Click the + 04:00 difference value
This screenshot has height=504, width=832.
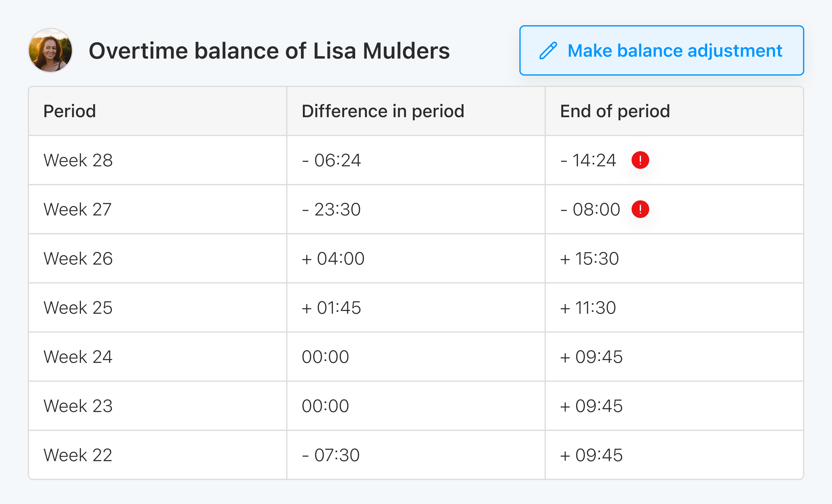coord(333,259)
